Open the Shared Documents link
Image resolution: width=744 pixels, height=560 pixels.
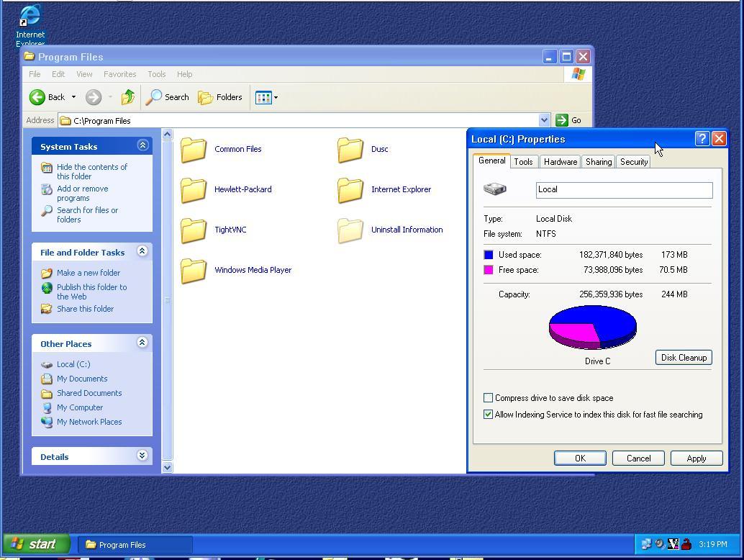pyautogui.click(x=89, y=393)
